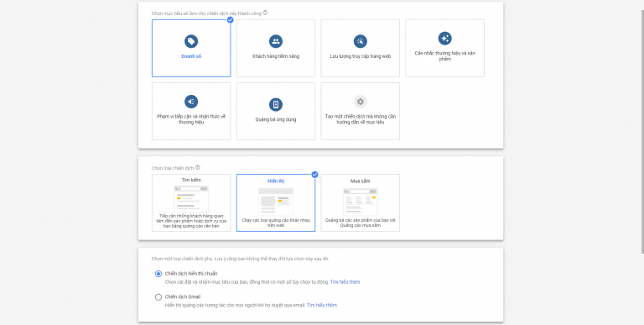Click the blue checkmark on Doanh số card
Screen dimensions: 644x325
(231, 19)
